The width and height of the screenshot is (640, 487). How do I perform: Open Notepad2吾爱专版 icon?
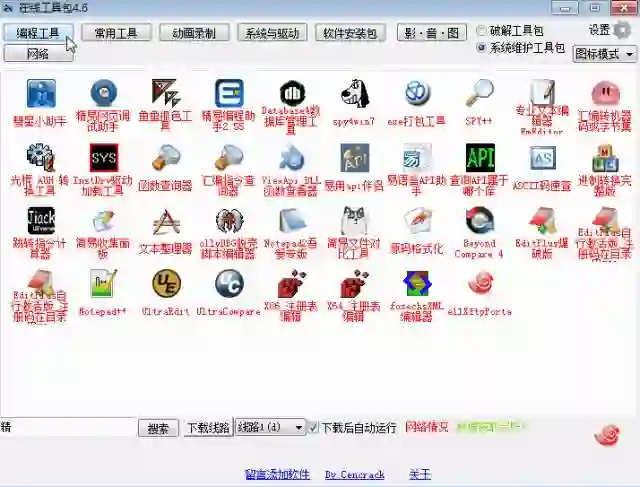coord(292,221)
